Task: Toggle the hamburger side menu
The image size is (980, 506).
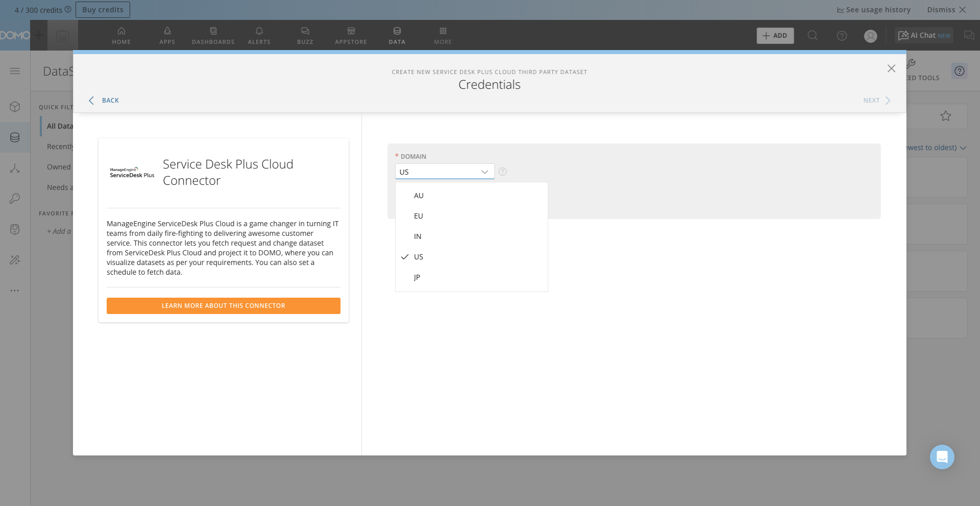Action: coord(15,71)
